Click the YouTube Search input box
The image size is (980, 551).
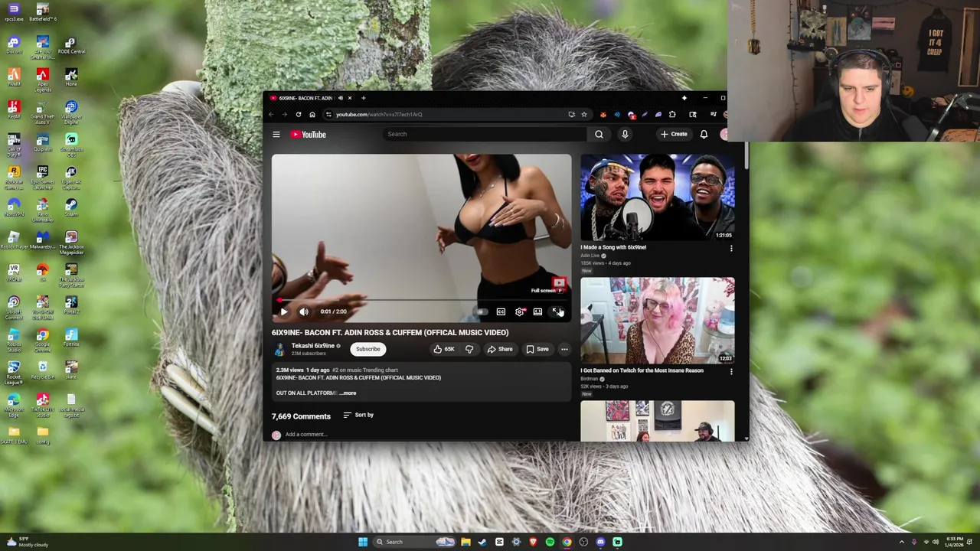pyautogui.click(x=484, y=135)
